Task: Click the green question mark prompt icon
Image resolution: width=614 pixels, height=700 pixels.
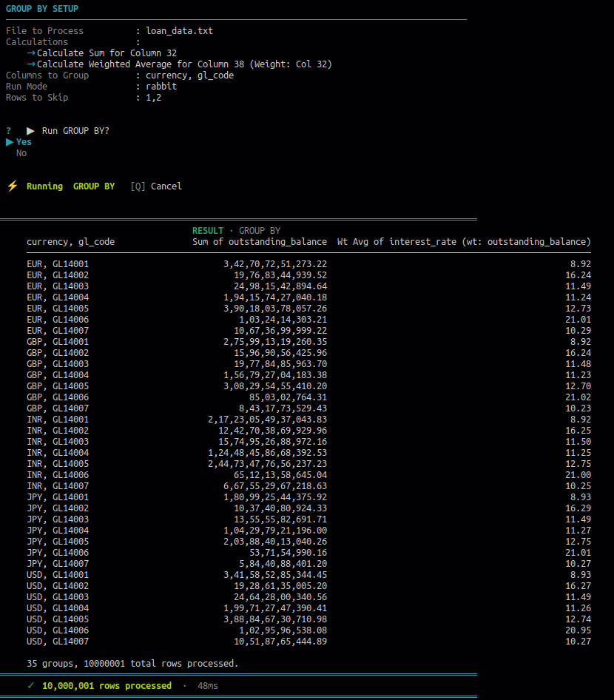Action: point(8,131)
